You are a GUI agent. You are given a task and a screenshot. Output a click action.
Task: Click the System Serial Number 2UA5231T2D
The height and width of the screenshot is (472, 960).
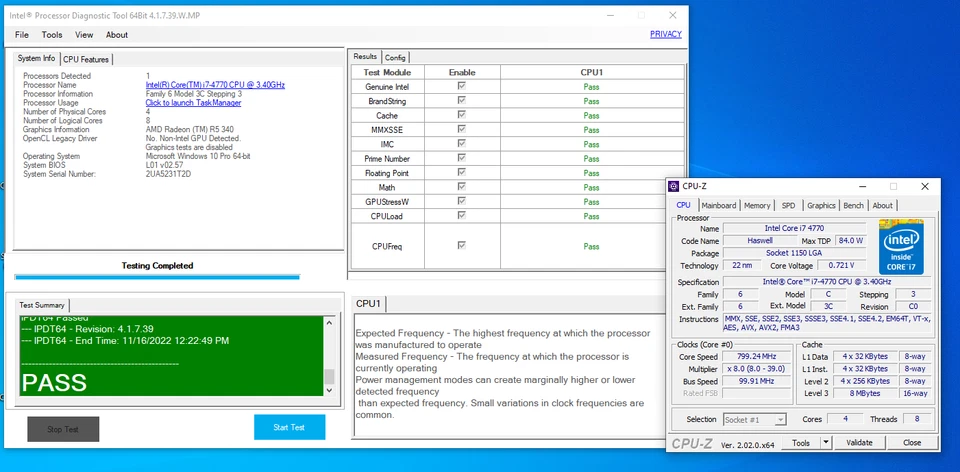168,174
